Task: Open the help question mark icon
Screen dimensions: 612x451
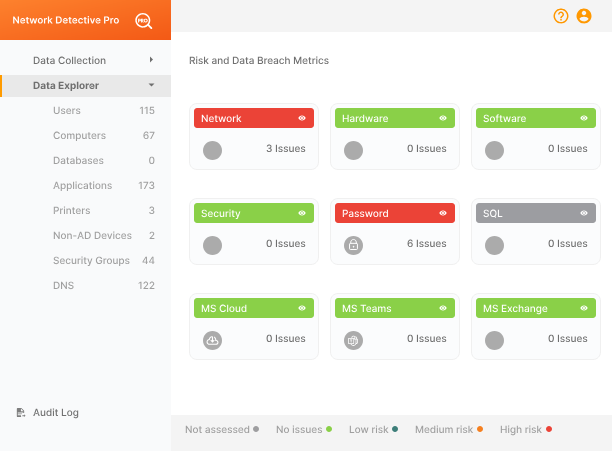Action: tap(560, 16)
